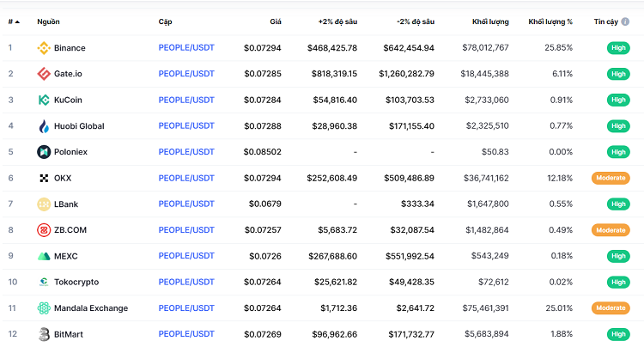Image resolution: width=644 pixels, height=347 pixels.
Task: Sort by Khối lượng column header
Action: (x=490, y=21)
